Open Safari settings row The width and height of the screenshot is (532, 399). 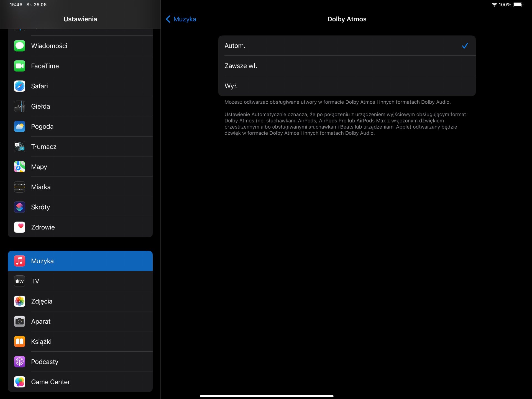coord(80,86)
